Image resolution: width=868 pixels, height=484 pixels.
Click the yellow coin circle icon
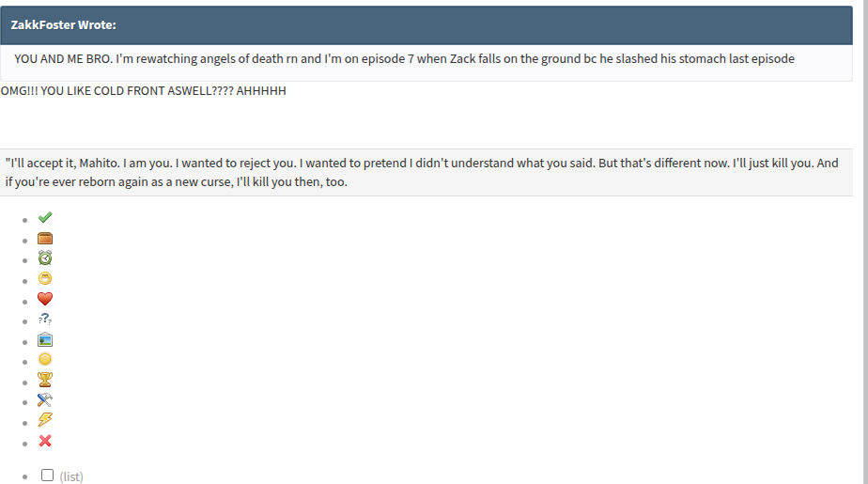(x=45, y=359)
